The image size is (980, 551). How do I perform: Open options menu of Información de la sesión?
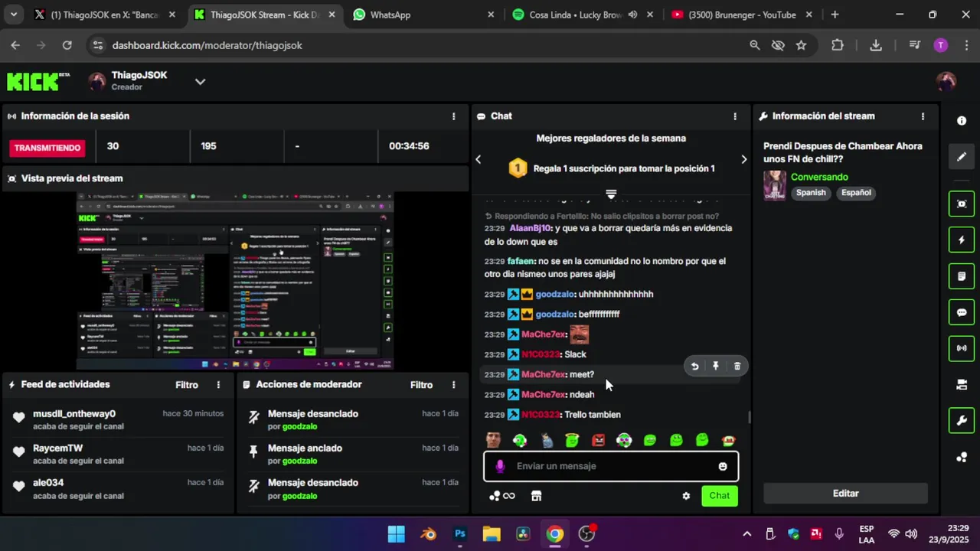[453, 116]
